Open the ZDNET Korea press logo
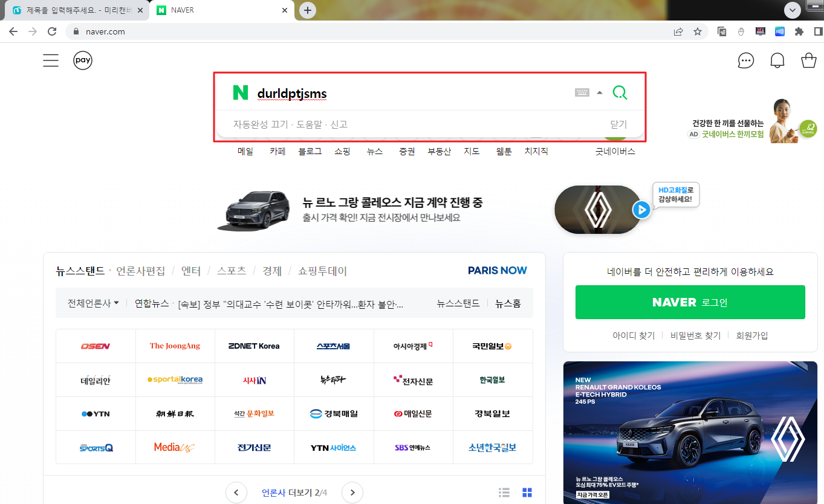The width and height of the screenshot is (824, 504). (254, 346)
